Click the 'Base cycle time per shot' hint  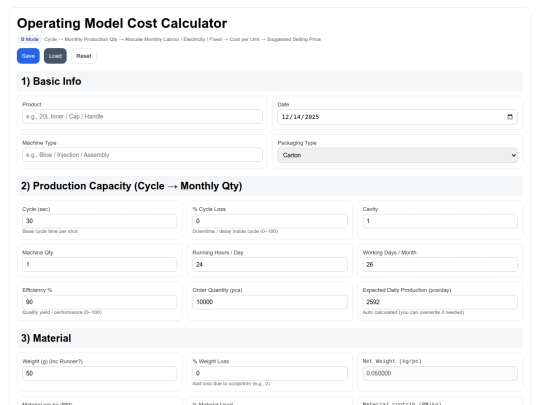(50, 231)
